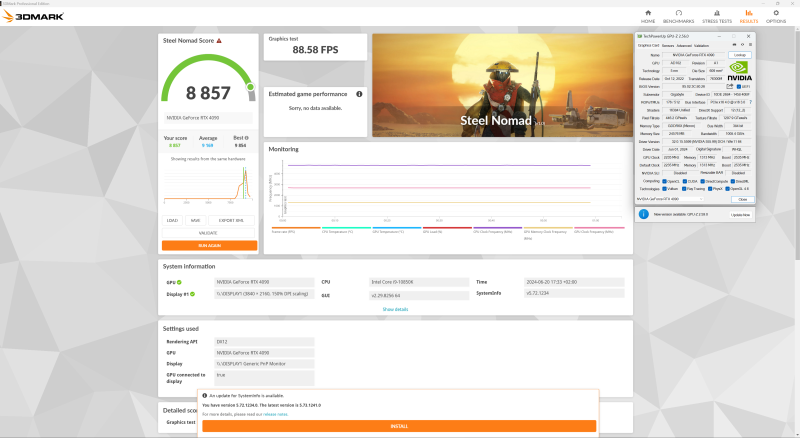
Task: Click the Lookup button in GPU-Z
Action: point(740,55)
